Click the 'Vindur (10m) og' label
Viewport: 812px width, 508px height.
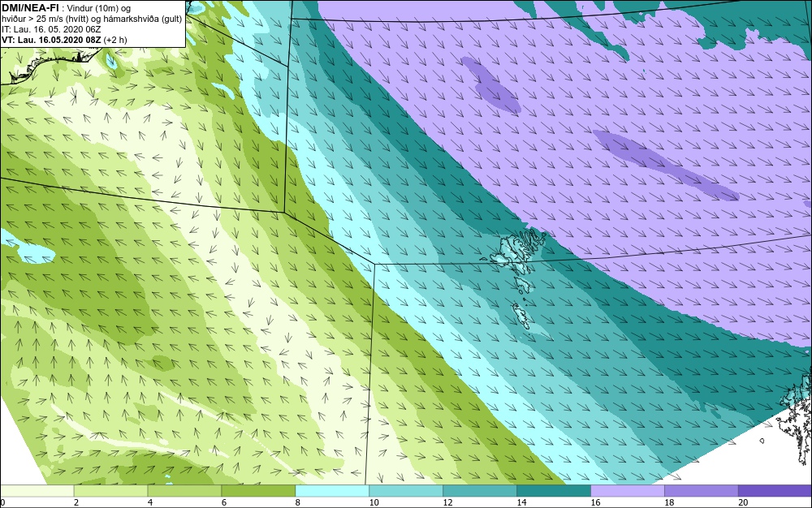(99, 8)
